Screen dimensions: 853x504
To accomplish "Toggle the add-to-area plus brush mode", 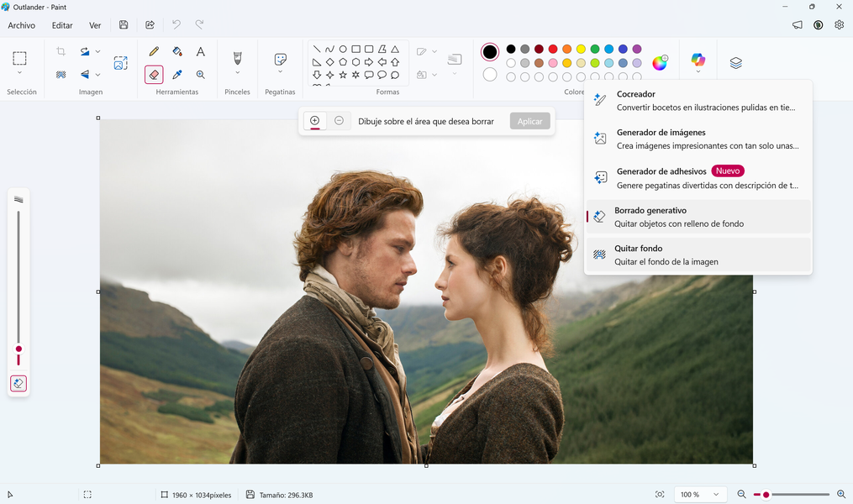I will click(x=314, y=121).
